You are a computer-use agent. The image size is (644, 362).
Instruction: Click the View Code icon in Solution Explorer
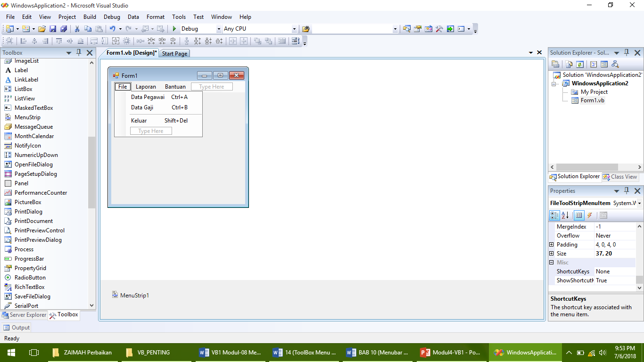pyautogui.click(x=593, y=64)
